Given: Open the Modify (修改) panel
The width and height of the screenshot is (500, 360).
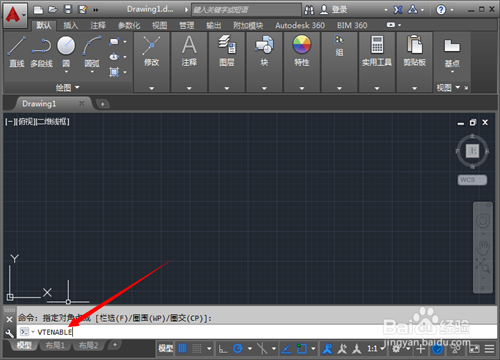Looking at the screenshot, I should click(152, 52).
